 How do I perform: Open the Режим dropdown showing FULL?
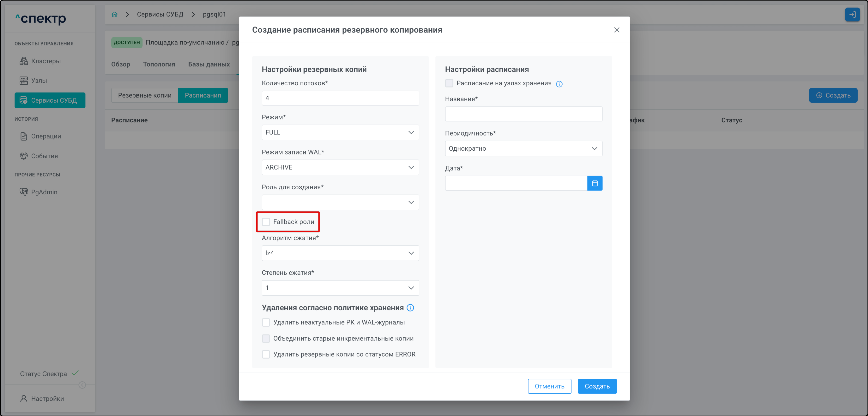pyautogui.click(x=340, y=132)
